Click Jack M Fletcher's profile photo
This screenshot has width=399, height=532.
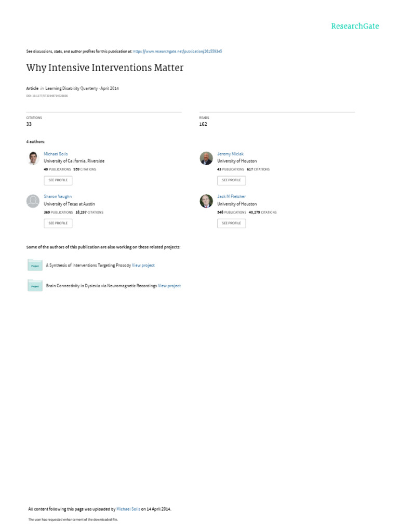pos(206,201)
